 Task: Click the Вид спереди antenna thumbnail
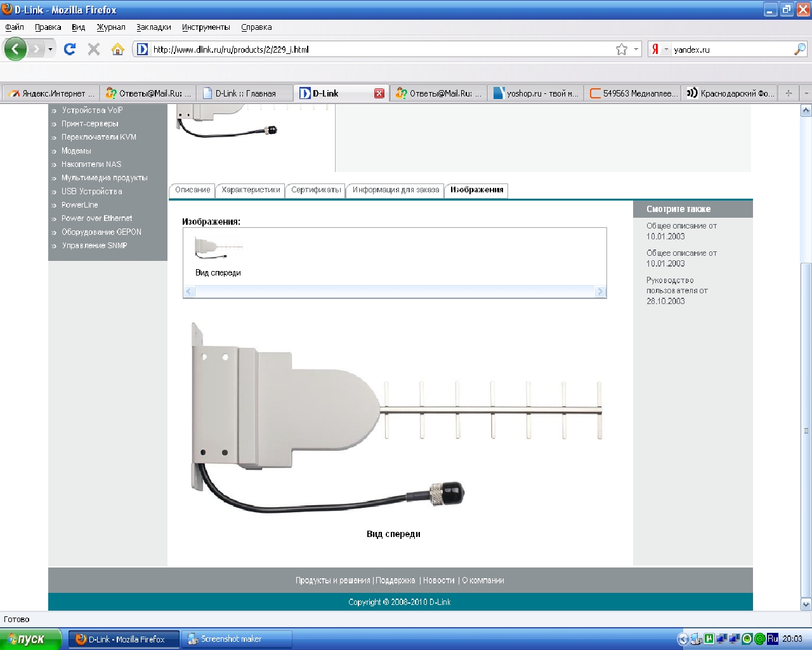point(219,248)
